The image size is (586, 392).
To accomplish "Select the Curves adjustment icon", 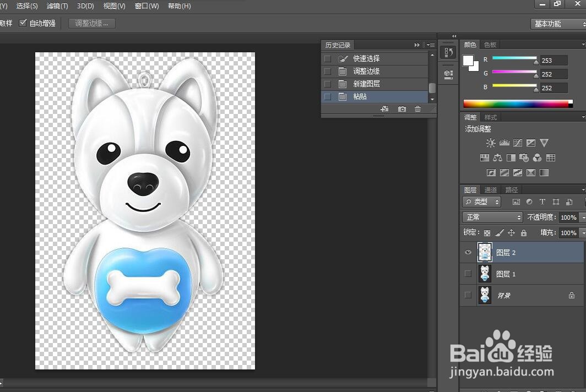I will tap(517, 143).
